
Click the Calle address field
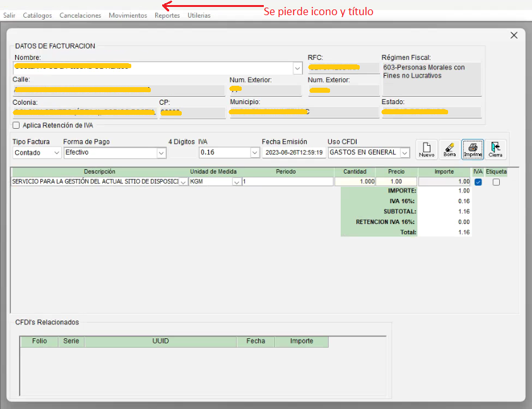coord(119,90)
